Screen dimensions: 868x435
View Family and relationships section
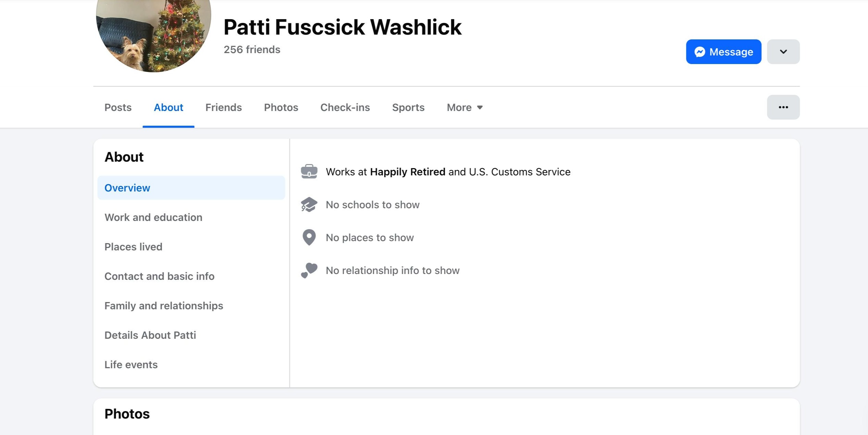click(163, 306)
